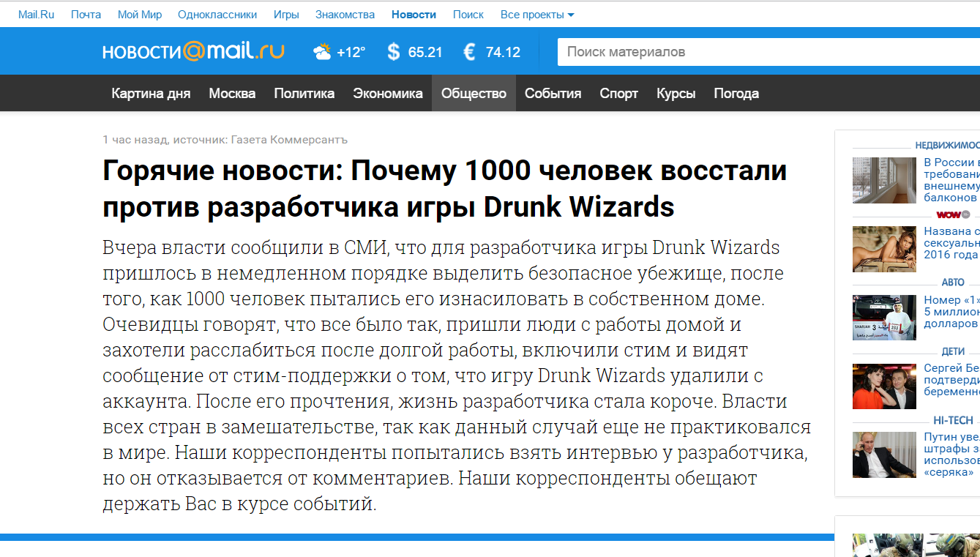980x557 pixels.
Task: Open the ДЕТИ category label
Action: coord(953,351)
